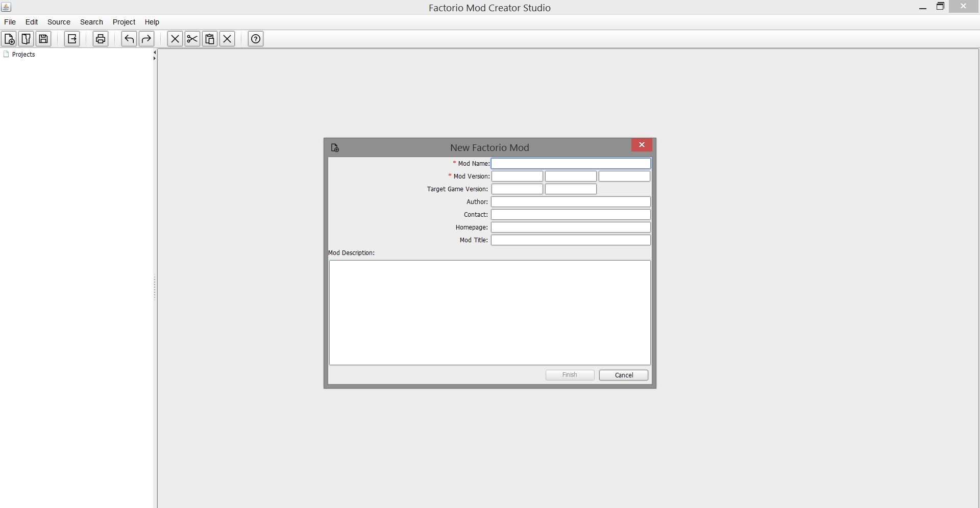
Task: Click the X icon left of scissors
Action: click(x=175, y=39)
